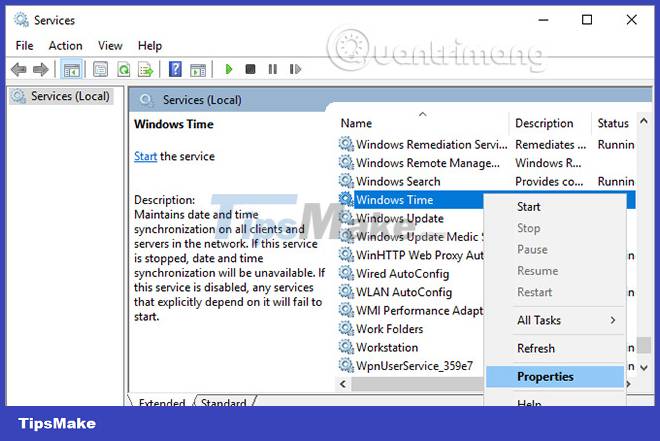This screenshot has height=441, width=660.
Task: Click gear icon beside WpnUserService_359e7
Action: (x=346, y=365)
